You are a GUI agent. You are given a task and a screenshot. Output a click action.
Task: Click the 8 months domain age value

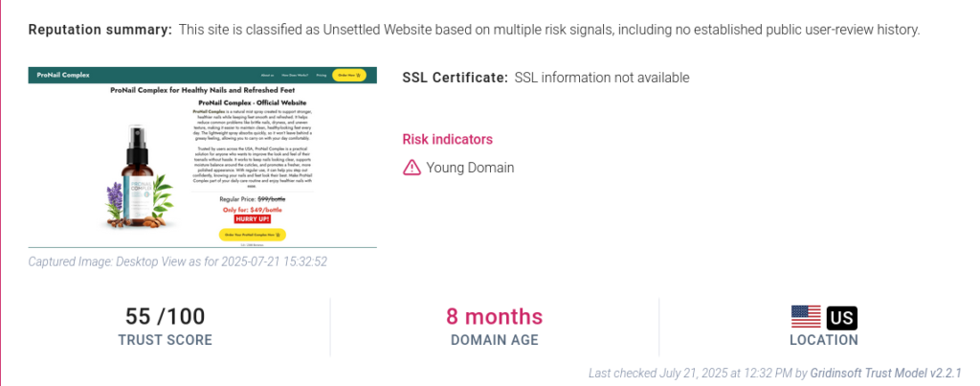494,316
